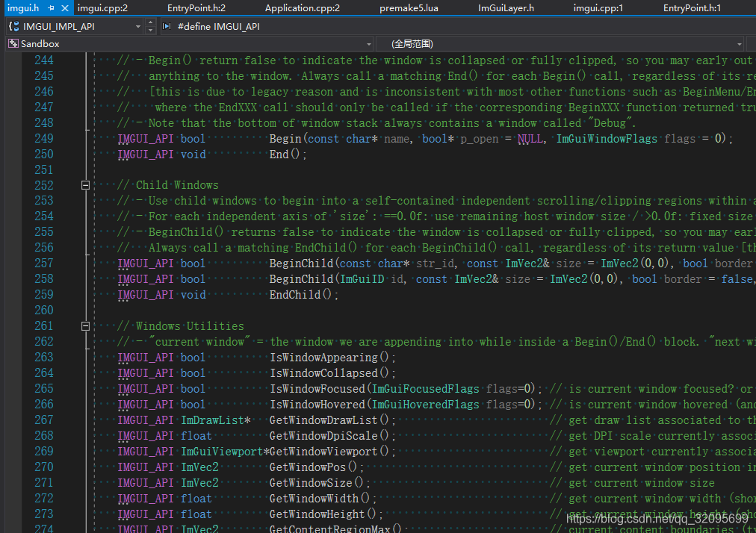756x533 pixels.
Task: Click GetWindowSize() on line 271
Action: tap(319, 482)
